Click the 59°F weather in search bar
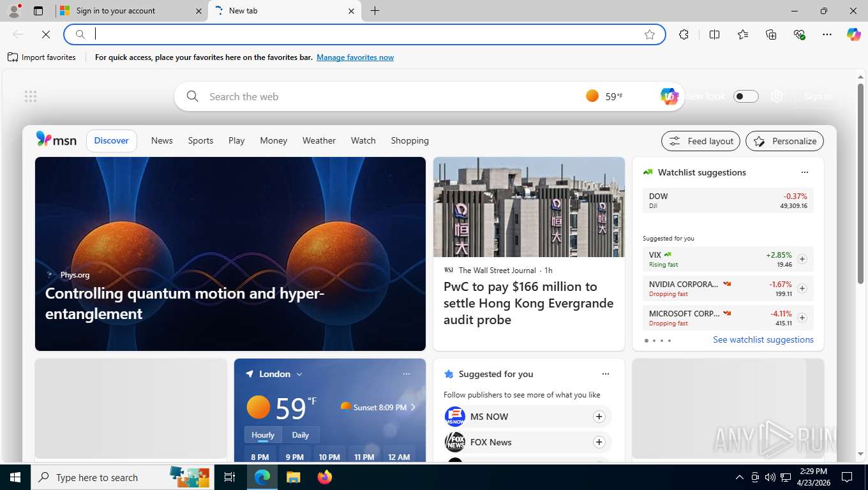The height and width of the screenshot is (490, 868). [604, 96]
